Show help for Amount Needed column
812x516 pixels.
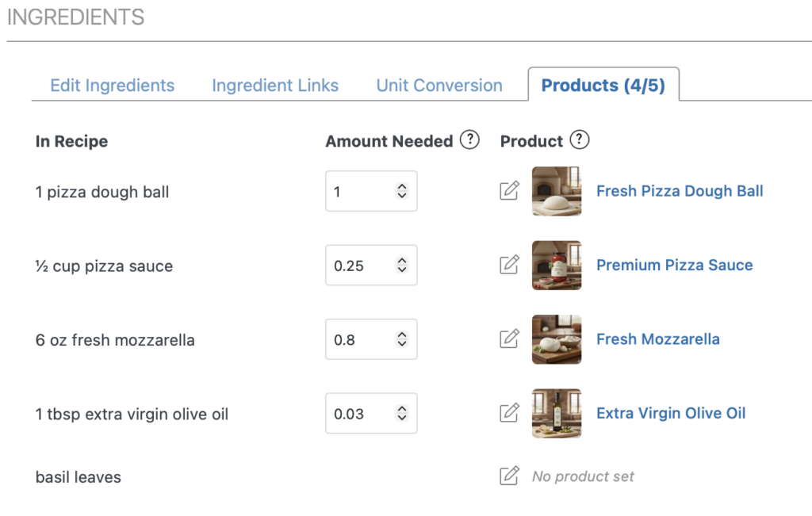(470, 140)
